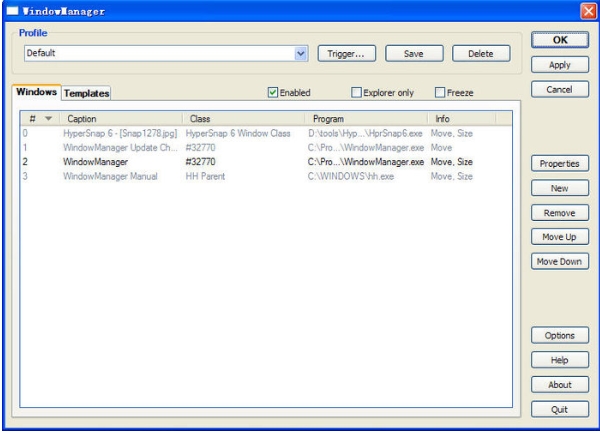The image size is (600, 433).
Task: Click the C:\WINDOWS\hh.exe program cell
Action: pos(351,176)
